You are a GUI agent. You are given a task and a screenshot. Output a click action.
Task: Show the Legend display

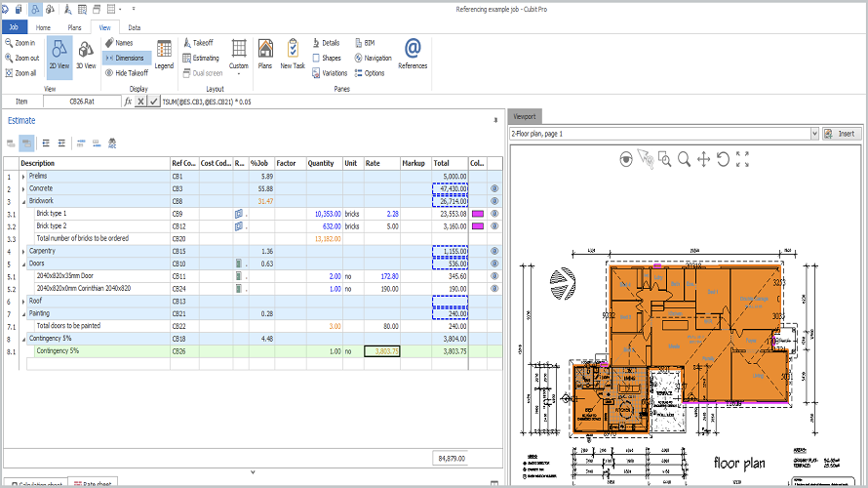coord(164,54)
